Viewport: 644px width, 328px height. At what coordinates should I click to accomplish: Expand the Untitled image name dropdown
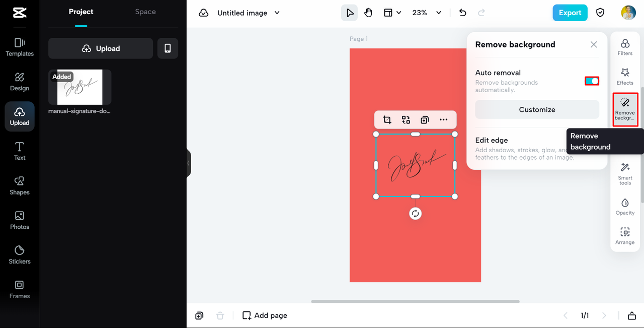[x=277, y=13]
